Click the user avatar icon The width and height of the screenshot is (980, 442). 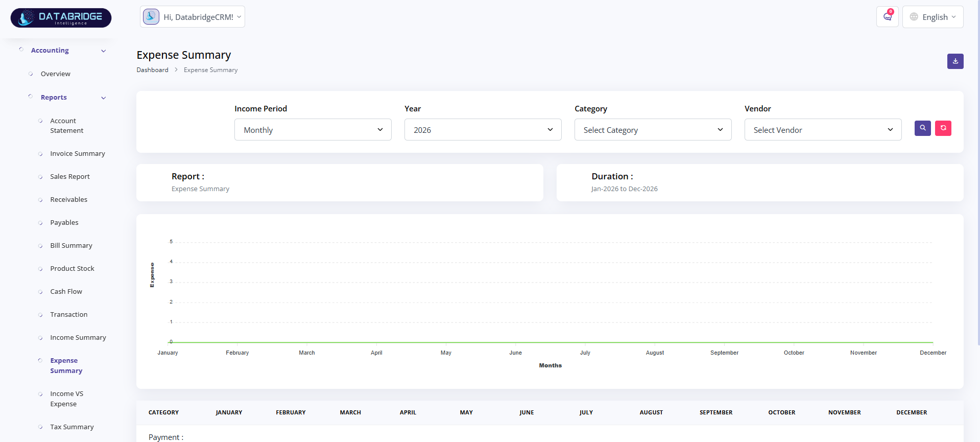[x=151, y=17]
